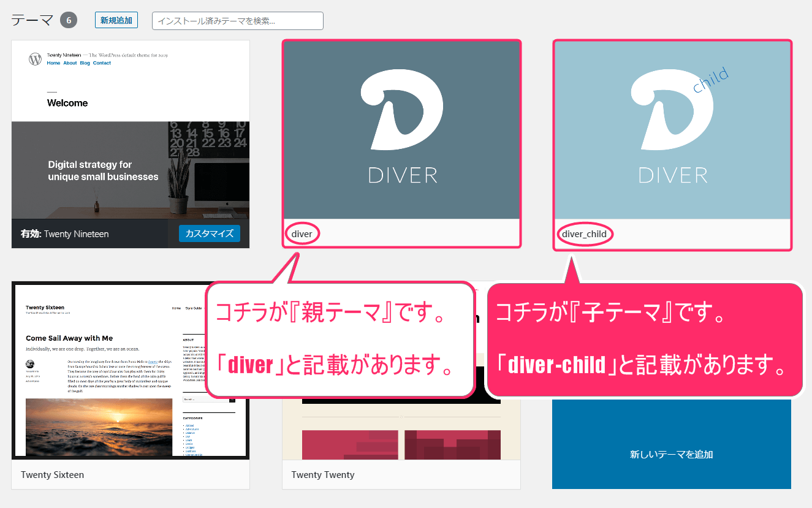Click the DIVER wordmark in the diver_child thumbnail

point(672,175)
